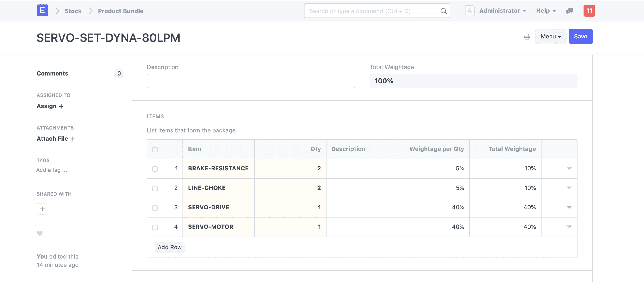Tick the BRAKE-RESISTANCE row checkbox
Image resolution: width=644 pixels, height=282 pixels.
point(155,169)
